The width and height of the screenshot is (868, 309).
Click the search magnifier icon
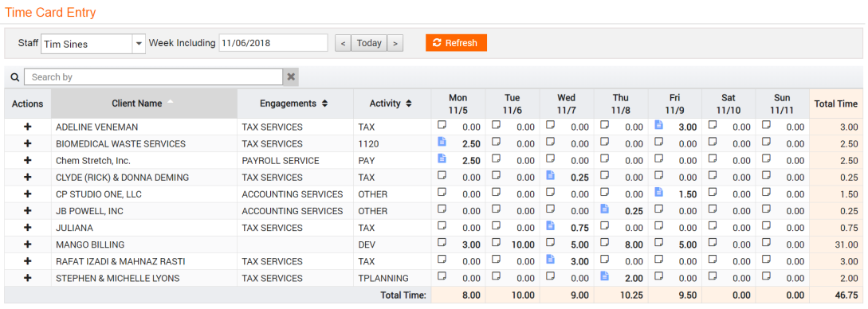point(15,77)
